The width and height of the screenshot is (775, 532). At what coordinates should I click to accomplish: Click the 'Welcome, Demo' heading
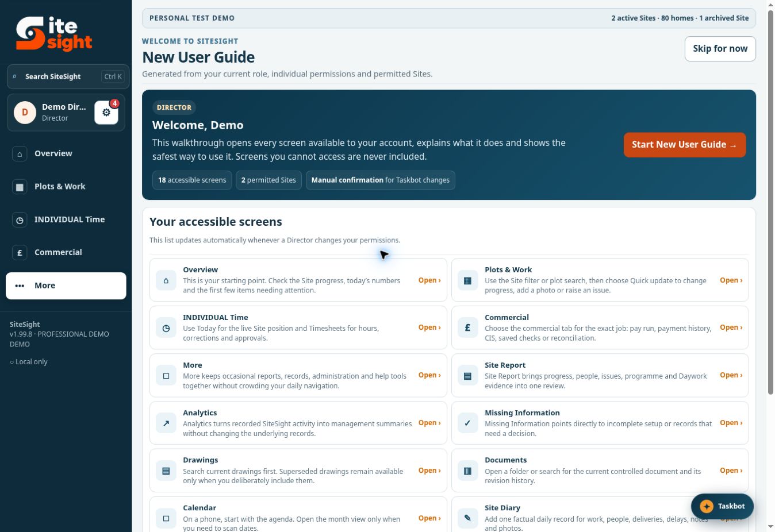click(x=198, y=125)
